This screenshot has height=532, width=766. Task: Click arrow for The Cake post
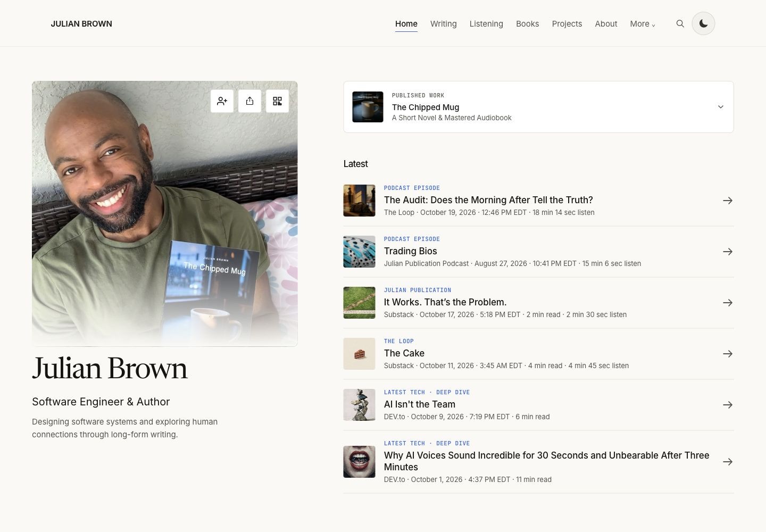click(728, 354)
